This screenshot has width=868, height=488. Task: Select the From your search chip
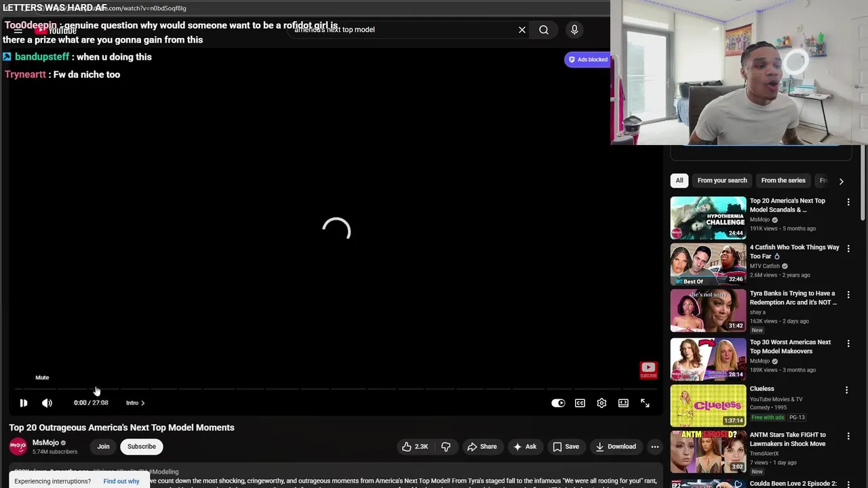click(x=722, y=180)
